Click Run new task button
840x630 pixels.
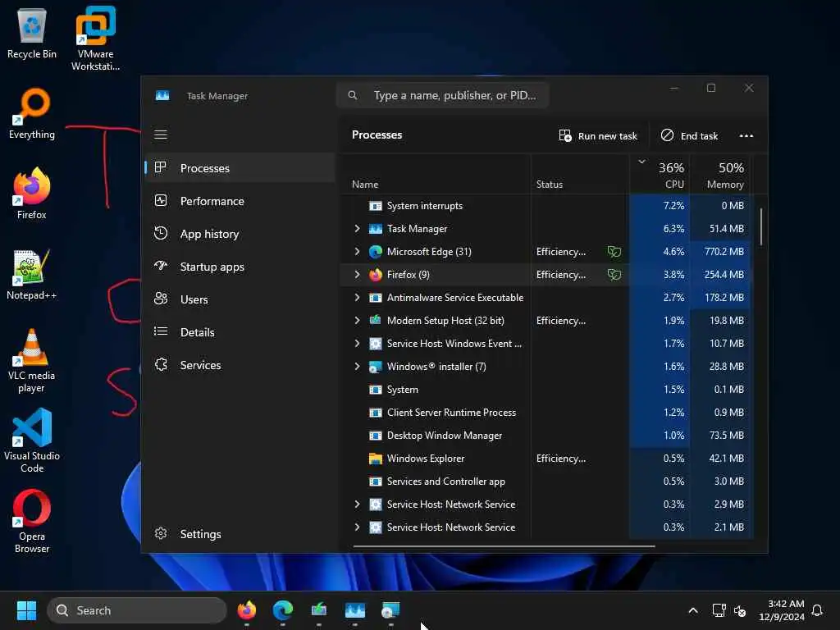point(598,136)
